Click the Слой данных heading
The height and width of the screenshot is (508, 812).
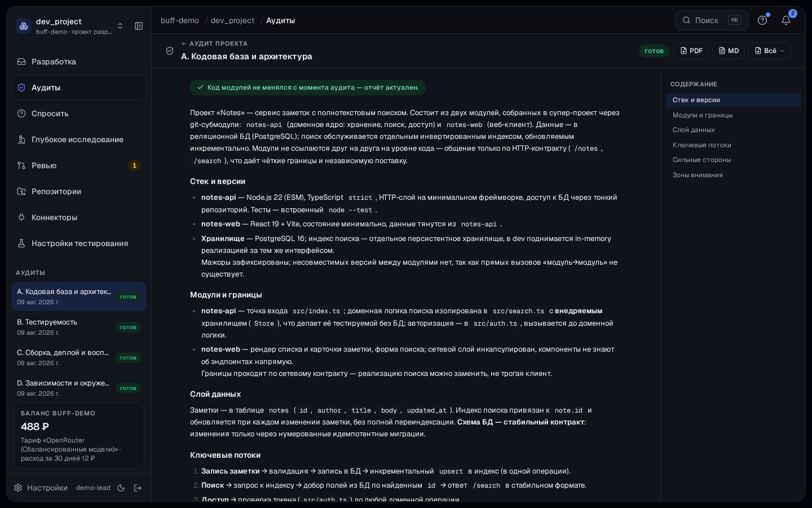coord(215,394)
